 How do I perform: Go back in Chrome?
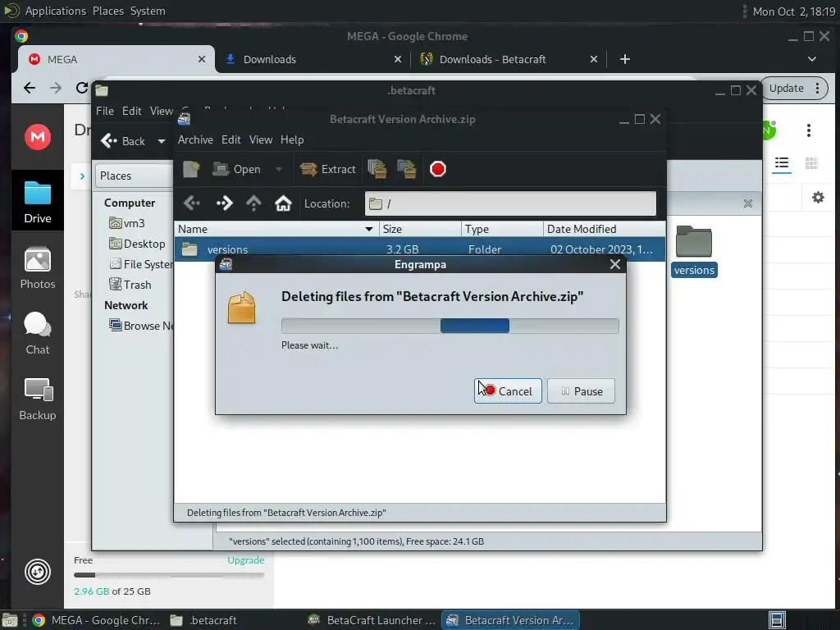(30, 88)
